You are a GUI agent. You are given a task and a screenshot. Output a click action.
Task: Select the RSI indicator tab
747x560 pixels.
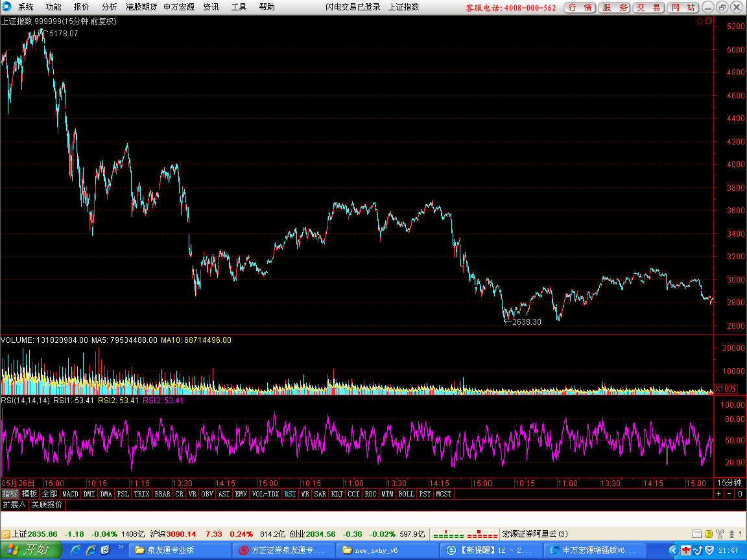[290, 494]
